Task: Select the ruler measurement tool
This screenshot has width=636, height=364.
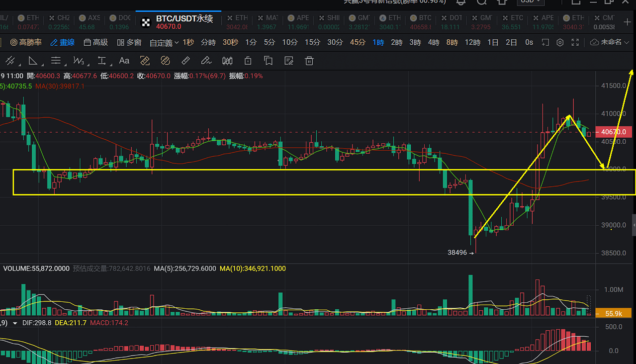Action: [185, 61]
